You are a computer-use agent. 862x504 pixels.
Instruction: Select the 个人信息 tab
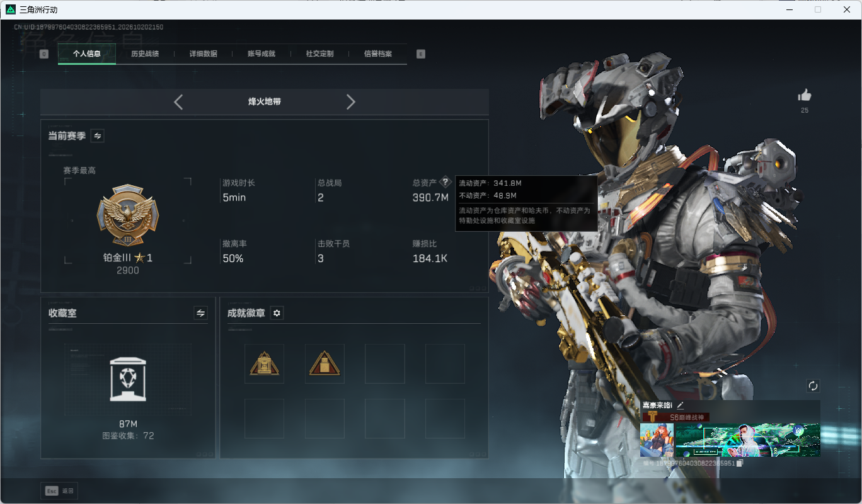click(x=87, y=54)
